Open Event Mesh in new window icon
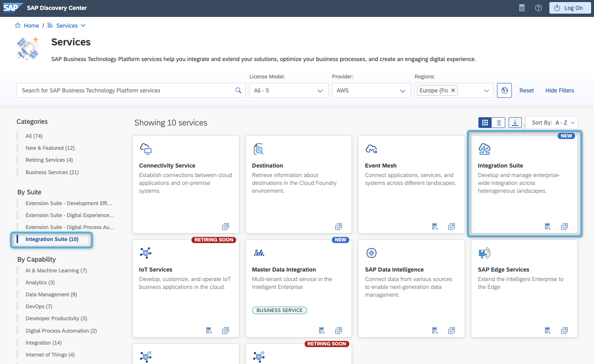Image resolution: width=594 pixels, height=364 pixels. tap(452, 227)
